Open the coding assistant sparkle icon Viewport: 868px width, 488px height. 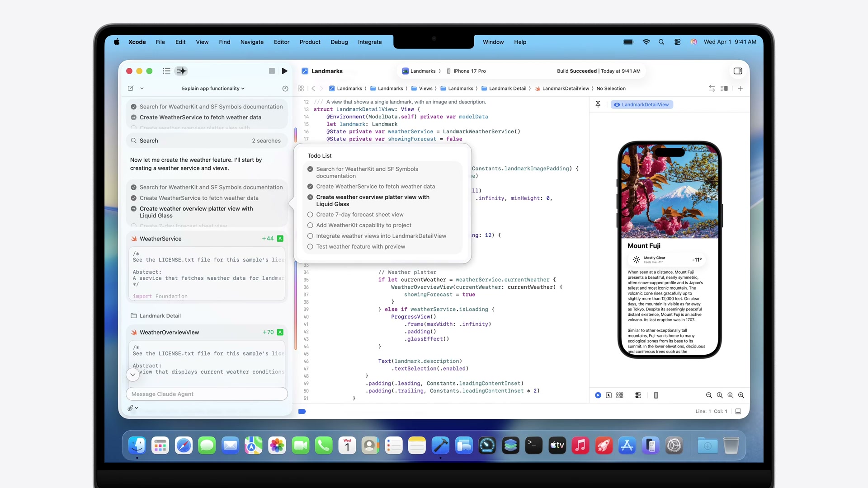click(x=181, y=71)
